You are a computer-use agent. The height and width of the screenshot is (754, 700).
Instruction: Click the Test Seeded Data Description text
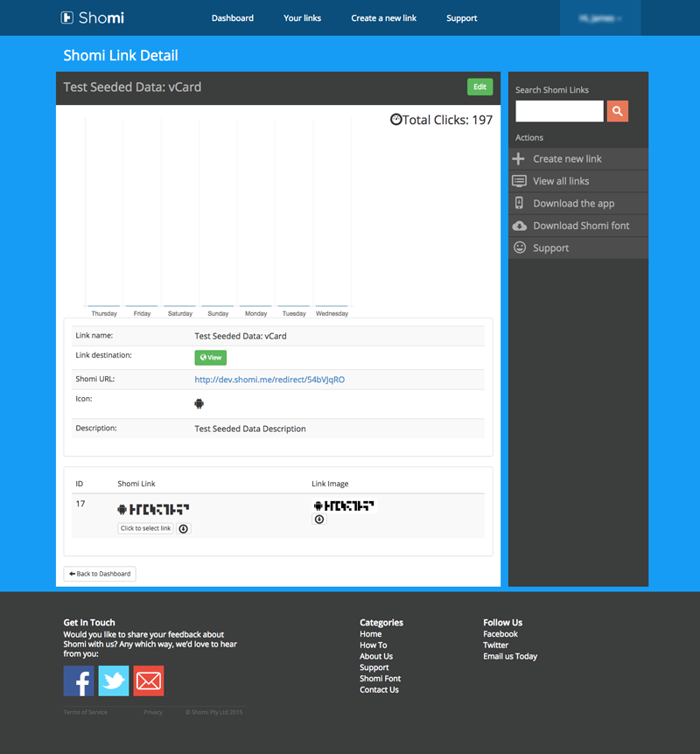(249, 429)
